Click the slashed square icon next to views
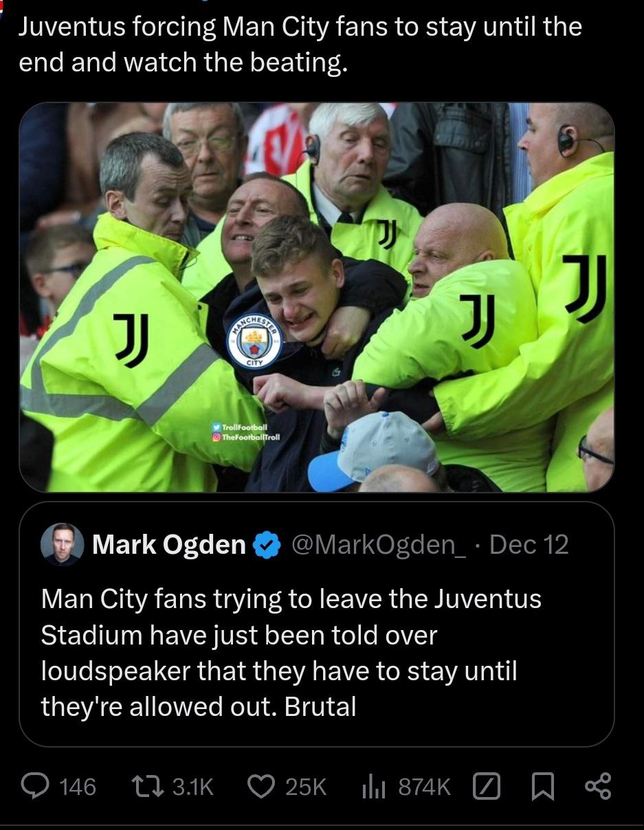 [487, 787]
